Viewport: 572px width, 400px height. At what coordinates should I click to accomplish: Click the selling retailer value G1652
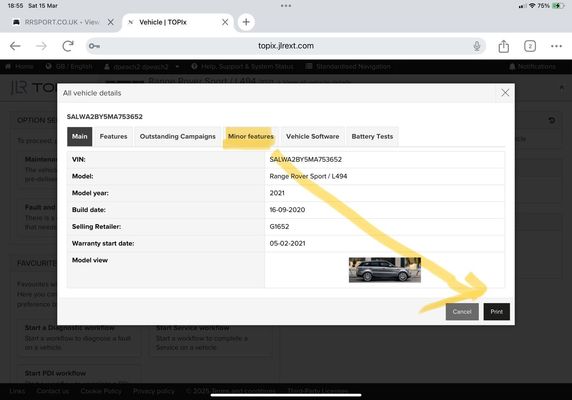point(279,226)
